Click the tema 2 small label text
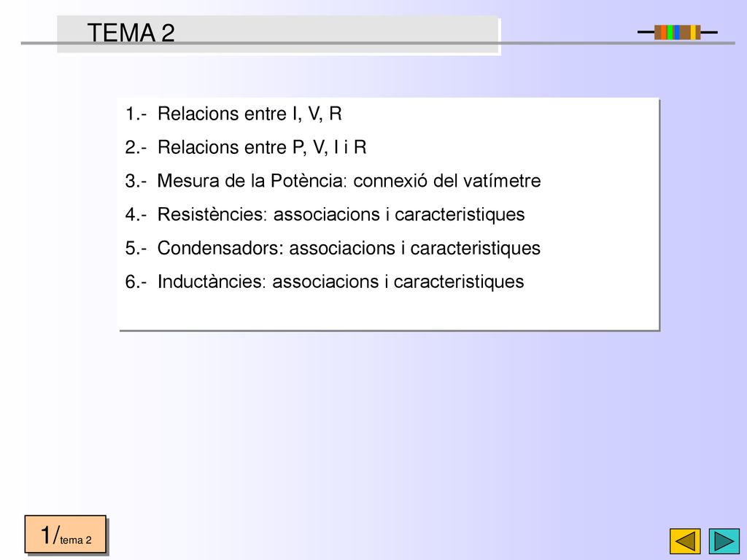The image size is (747, 560). [x=76, y=540]
